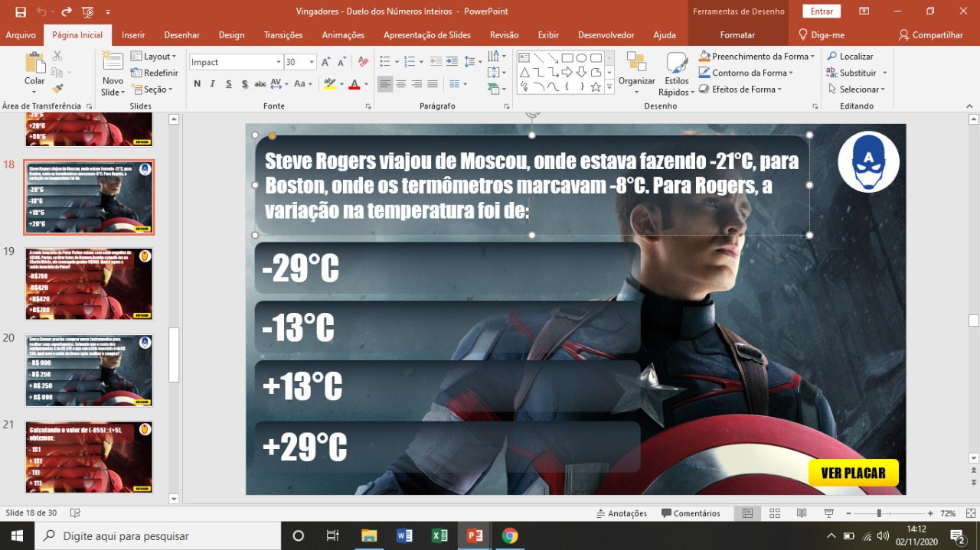Screen dimensions: 980x550
Task: Open the Selecionar dropdown
Action: (856, 89)
